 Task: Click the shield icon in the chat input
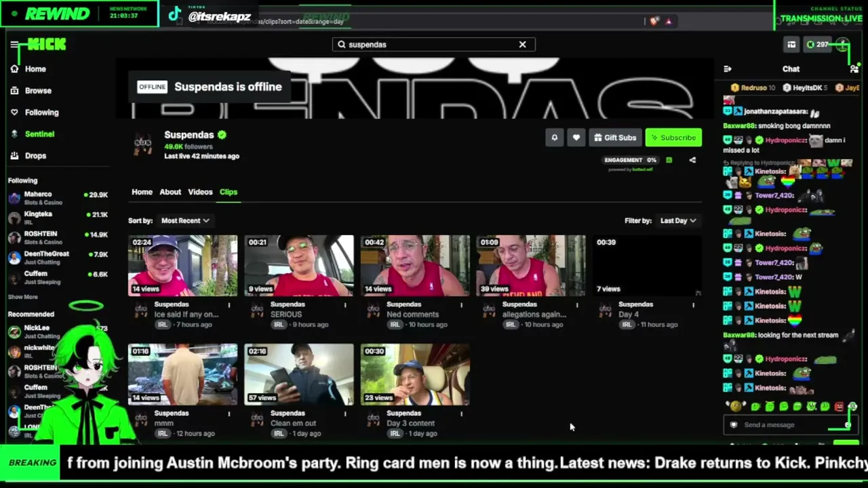tap(733, 425)
